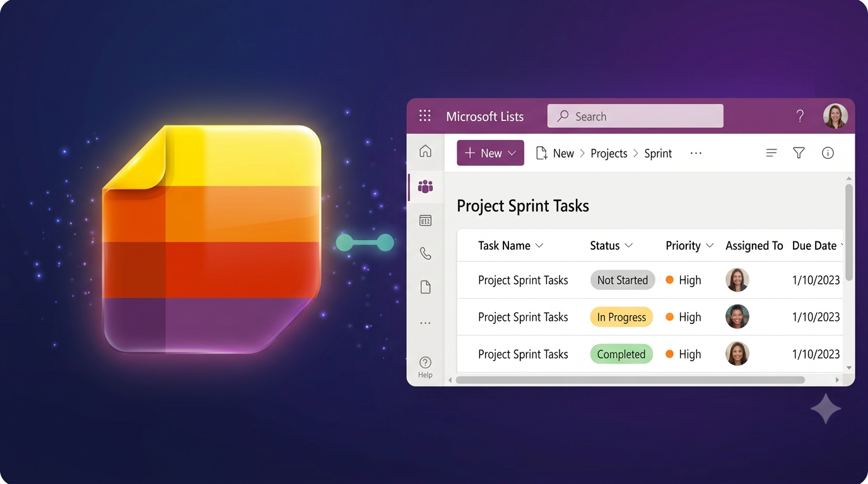Image resolution: width=868 pixels, height=484 pixels.
Task: Click the question mark help icon in header
Action: click(x=800, y=116)
